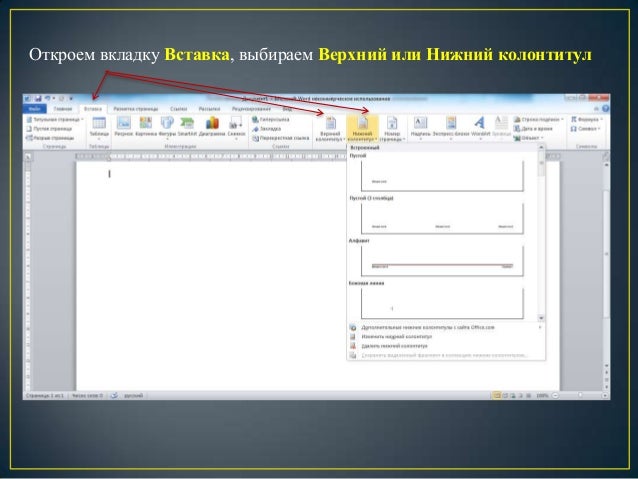
Task: Click the Undo icon in quick access toolbar
Action: click(48, 98)
